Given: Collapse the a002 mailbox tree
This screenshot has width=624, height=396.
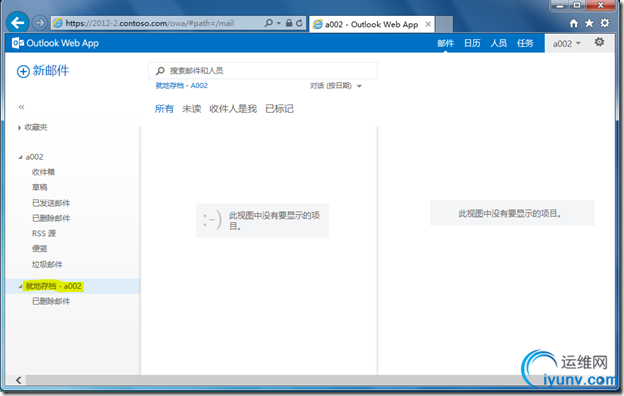Looking at the screenshot, I should click(x=20, y=157).
